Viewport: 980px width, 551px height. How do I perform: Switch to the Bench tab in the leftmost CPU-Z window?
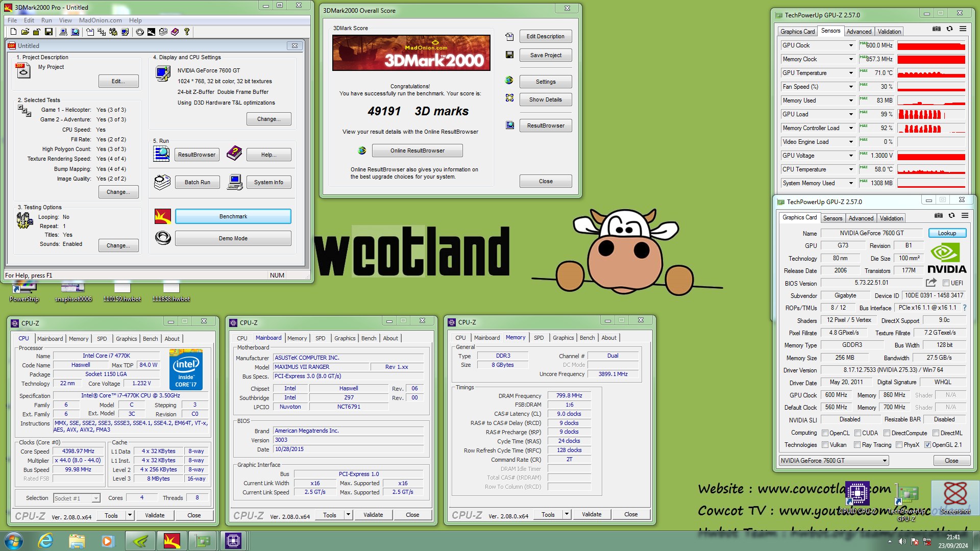pyautogui.click(x=150, y=339)
